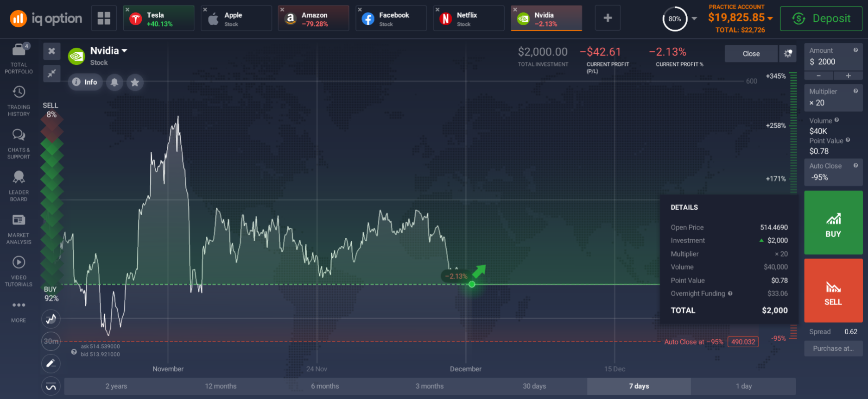Show ask/bid help icon
The width and height of the screenshot is (868, 399).
point(74,352)
